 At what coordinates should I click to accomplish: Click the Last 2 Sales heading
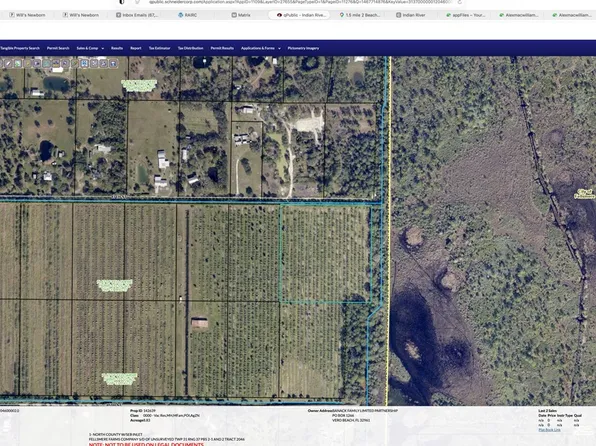[x=548, y=411]
